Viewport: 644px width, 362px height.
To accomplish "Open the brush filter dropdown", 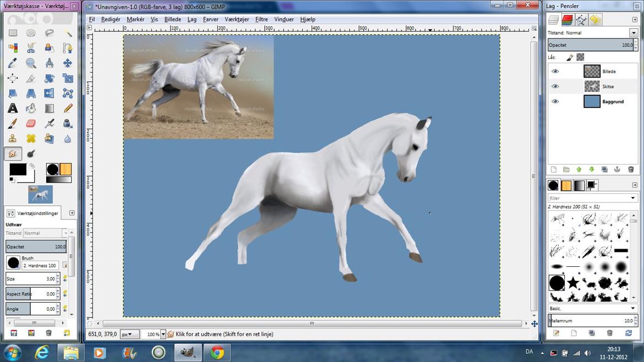I will (x=633, y=198).
